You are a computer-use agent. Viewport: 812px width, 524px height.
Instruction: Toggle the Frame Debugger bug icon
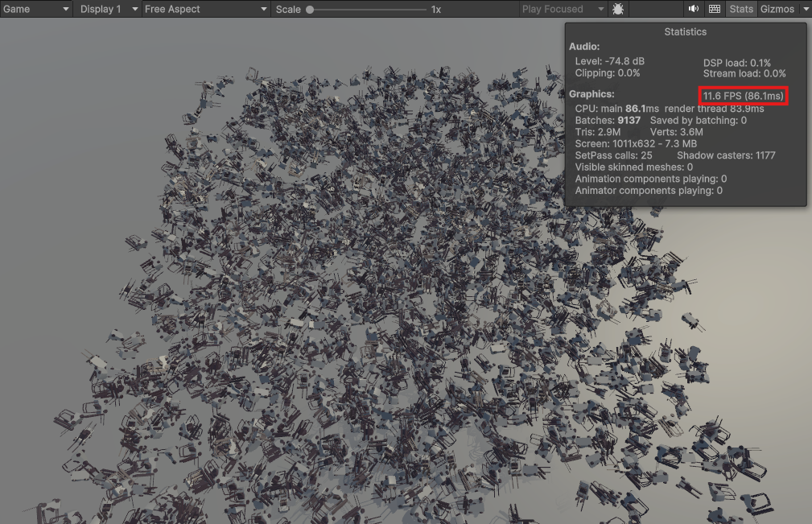(x=618, y=9)
